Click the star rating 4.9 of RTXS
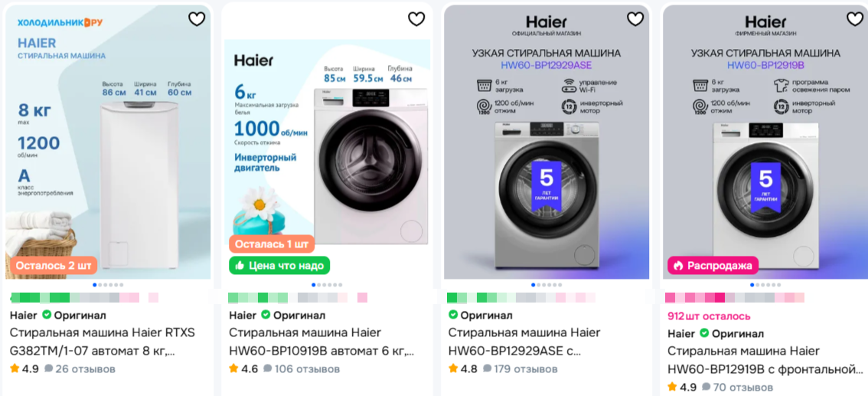The width and height of the screenshot is (868, 396). (x=25, y=369)
